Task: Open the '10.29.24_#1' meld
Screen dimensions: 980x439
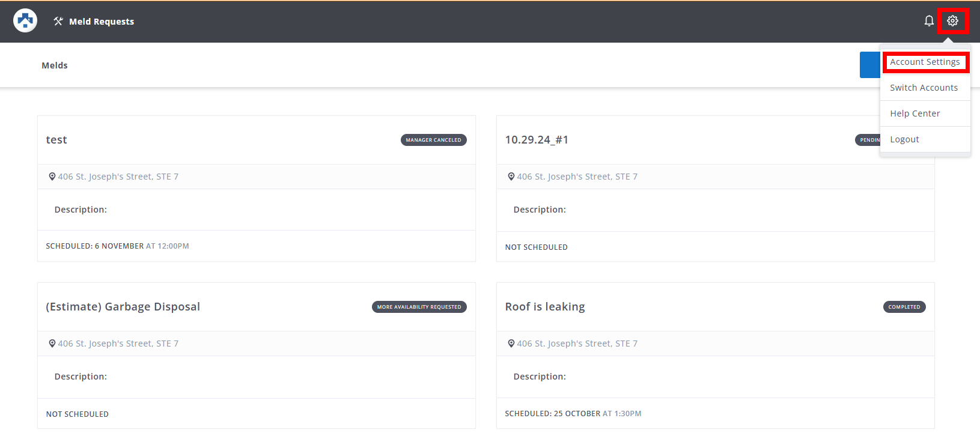Action: click(x=537, y=140)
